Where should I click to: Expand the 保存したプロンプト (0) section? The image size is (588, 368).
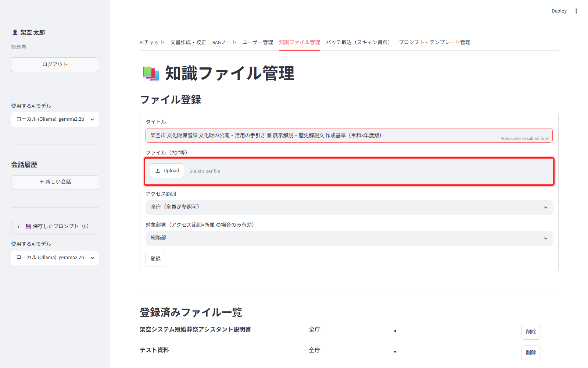(x=55, y=227)
